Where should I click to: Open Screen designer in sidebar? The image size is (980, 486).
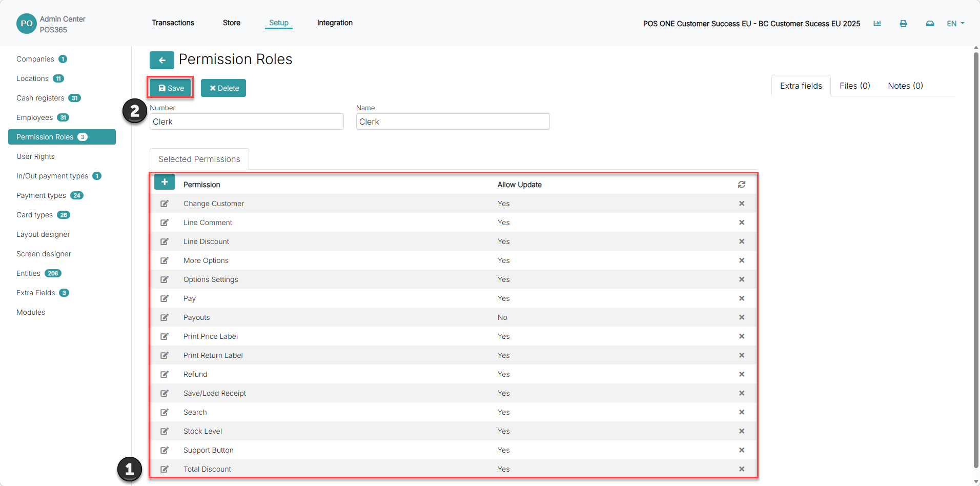tap(44, 254)
